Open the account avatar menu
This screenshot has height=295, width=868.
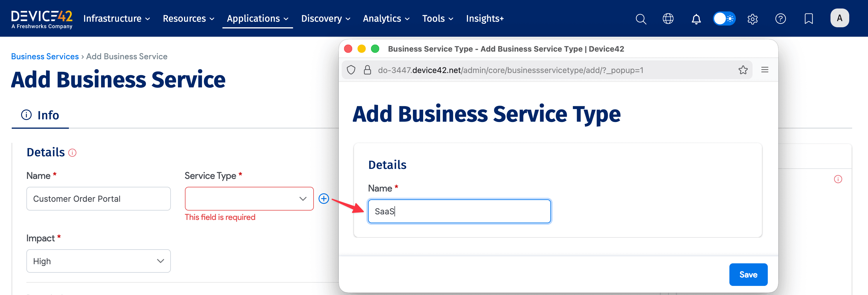(x=840, y=18)
